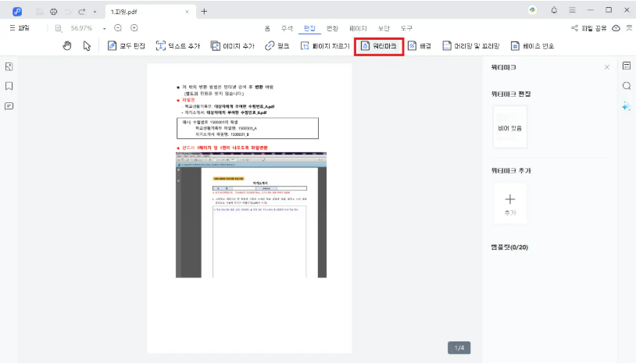Open quick access dropdown arrow in title bar

(x=95, y=12)
